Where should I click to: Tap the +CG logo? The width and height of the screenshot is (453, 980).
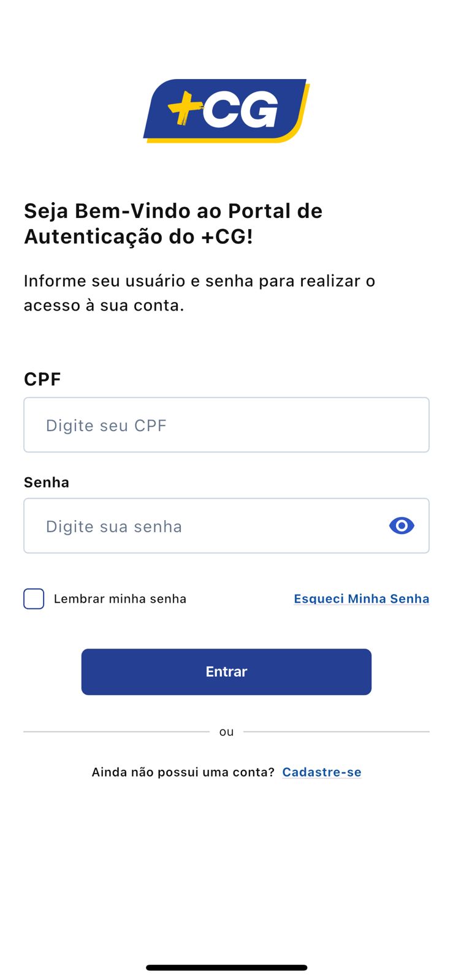pyautogui.click(x=226, y=111)
